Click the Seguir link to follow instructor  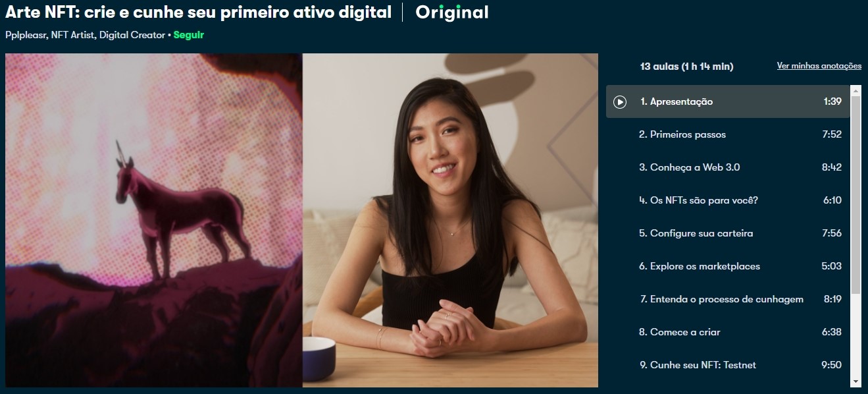click(x=189, y=35)
